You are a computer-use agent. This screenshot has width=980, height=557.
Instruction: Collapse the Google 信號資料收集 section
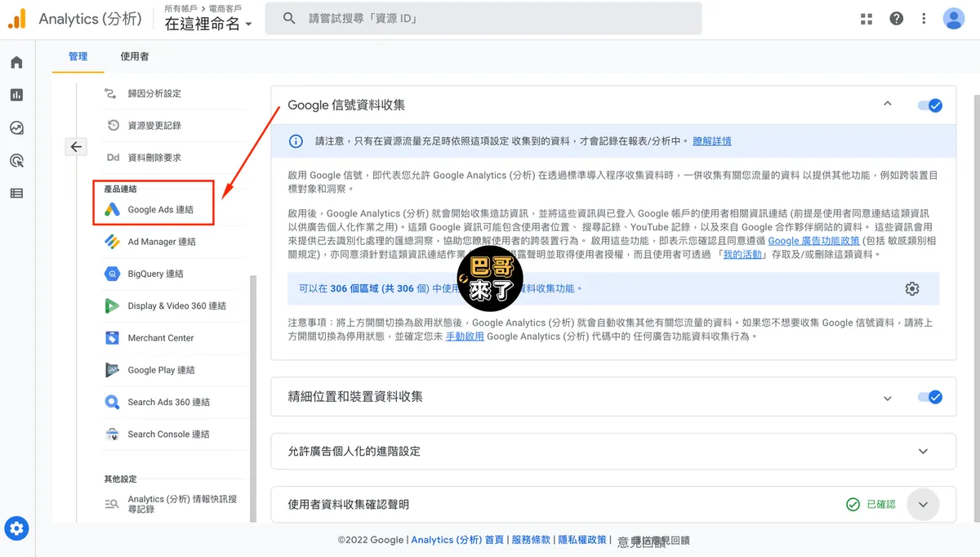click(x=888, y=105)
